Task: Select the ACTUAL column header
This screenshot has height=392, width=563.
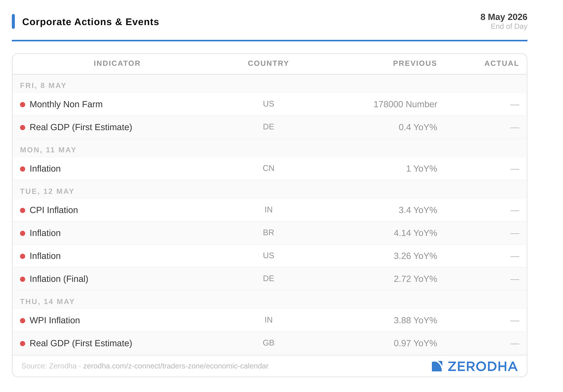Action: click(502, 63)
